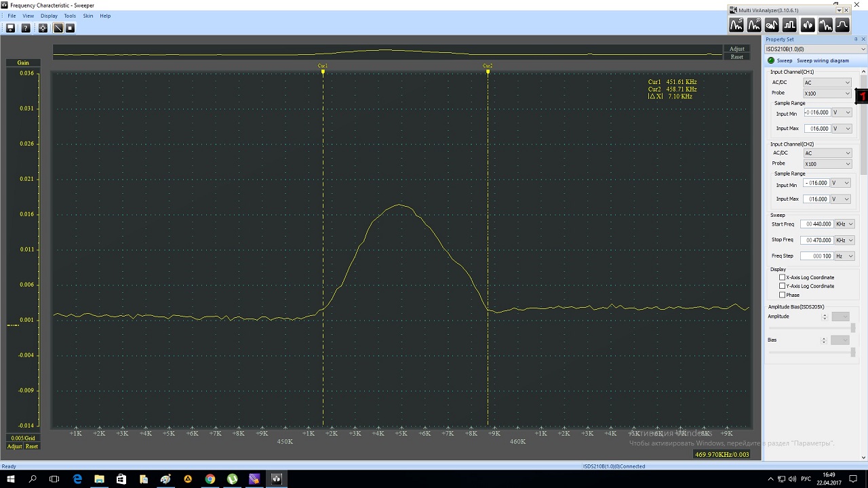
Task: Open uTorrent from the taskbar
Action: tap(232, 479)
